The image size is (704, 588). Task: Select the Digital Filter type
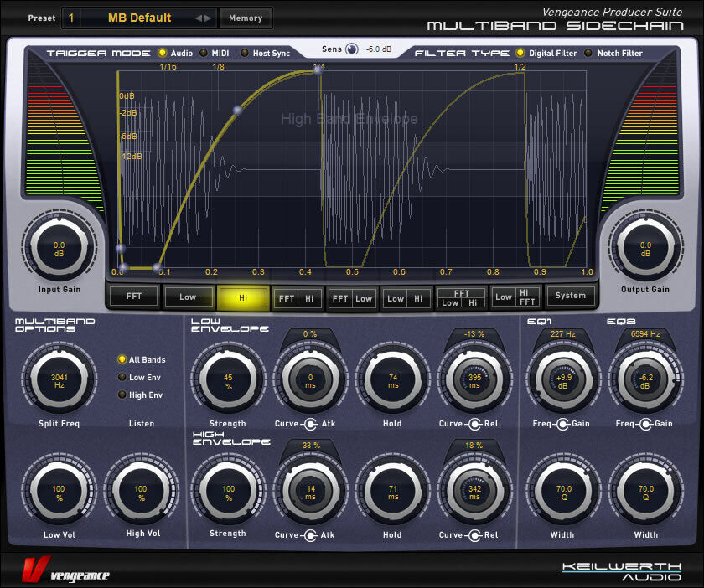pyautogui.click(x=520, y=53)
